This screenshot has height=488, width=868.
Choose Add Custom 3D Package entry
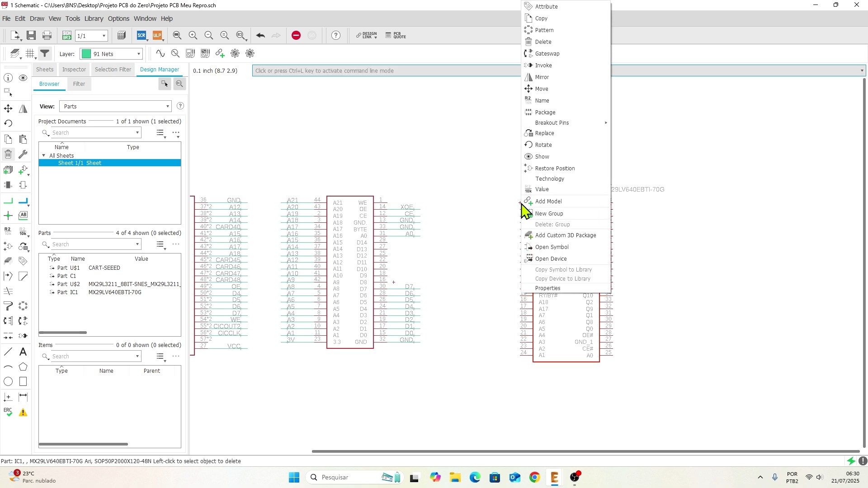coord(566,235)
